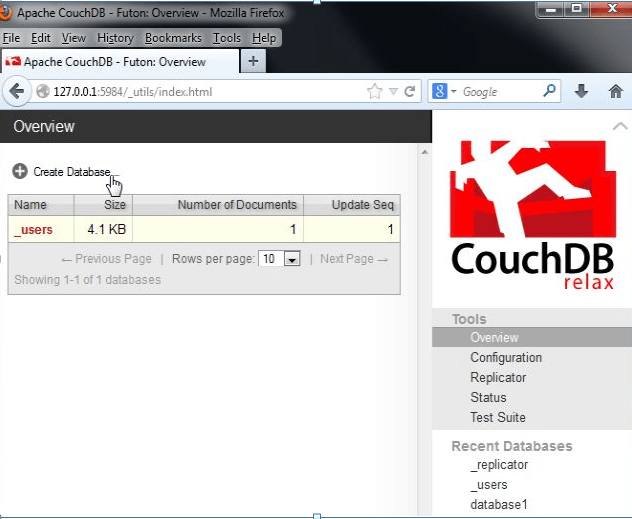The height and width of the screenshot is (519, 632).
Task: Click the Tools section heading in sidebar
Action: point(469,319)
